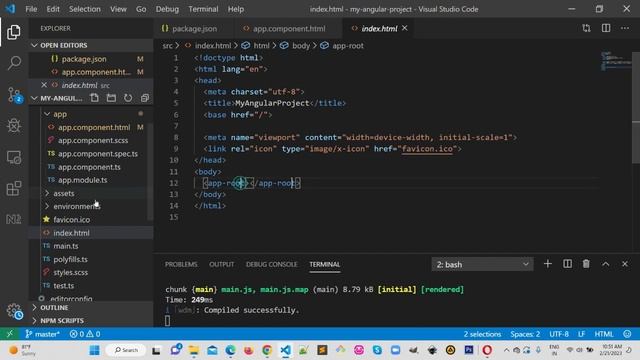Click the explorer panel scrollbar
Image resolution: width=640 pixels, height=360 pixels.
[151, 171]
